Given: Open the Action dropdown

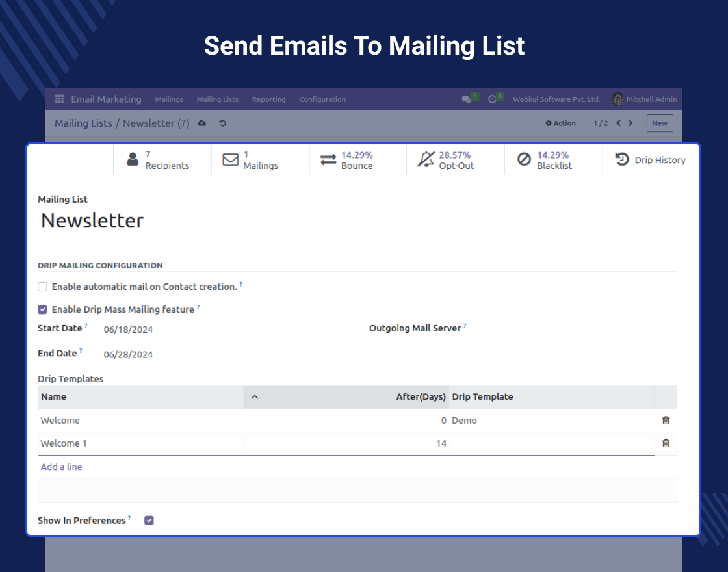Looking at the screenshot, I should pos(560,123).
